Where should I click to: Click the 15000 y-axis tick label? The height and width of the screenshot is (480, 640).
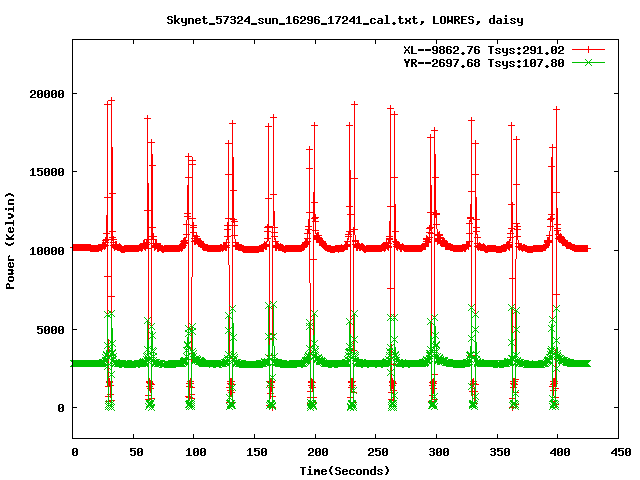(x=47, y=172)
